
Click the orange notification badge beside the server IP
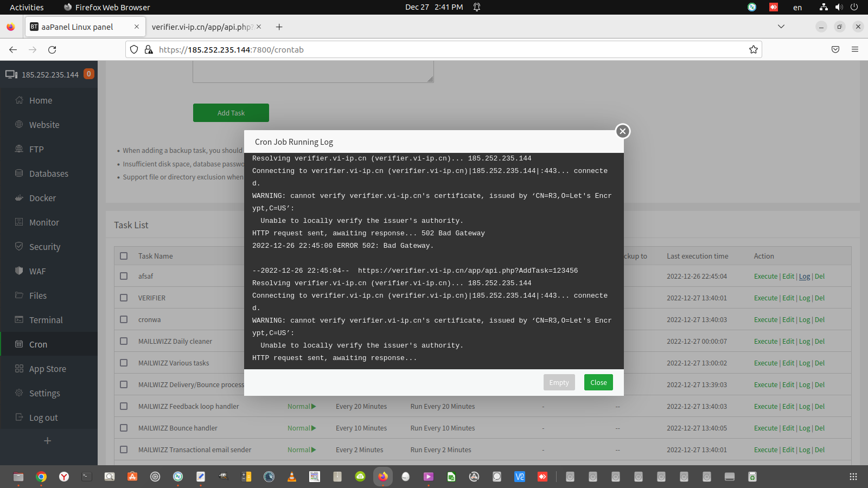coord(89,74)
